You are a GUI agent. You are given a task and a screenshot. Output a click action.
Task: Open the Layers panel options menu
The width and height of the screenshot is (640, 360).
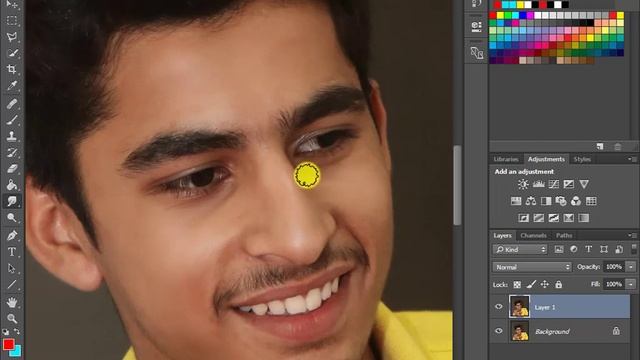click(632, 236)
